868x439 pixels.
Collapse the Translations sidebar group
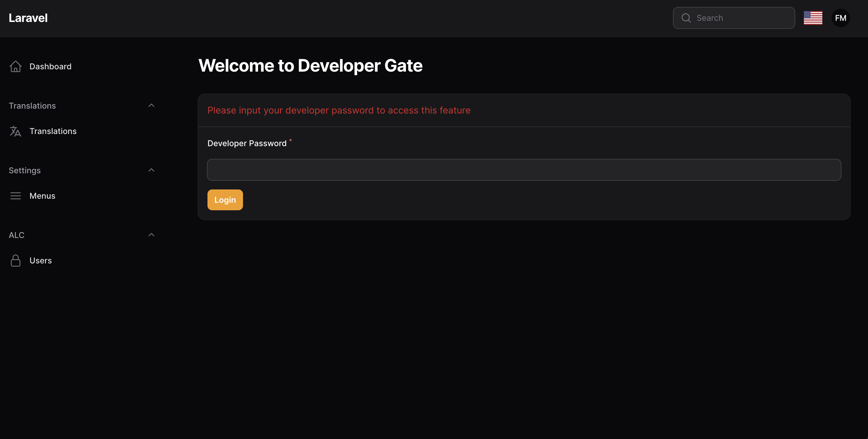click(151, 105)
